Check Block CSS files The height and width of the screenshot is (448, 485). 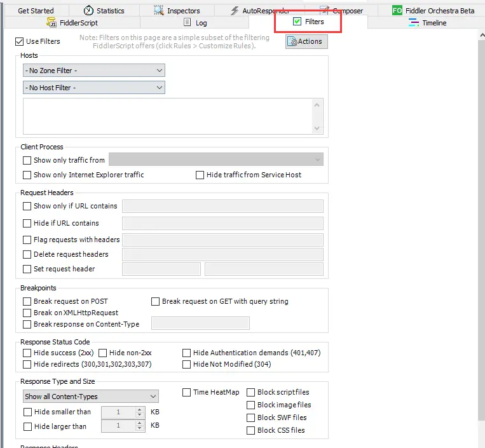[x=250, y=430]
